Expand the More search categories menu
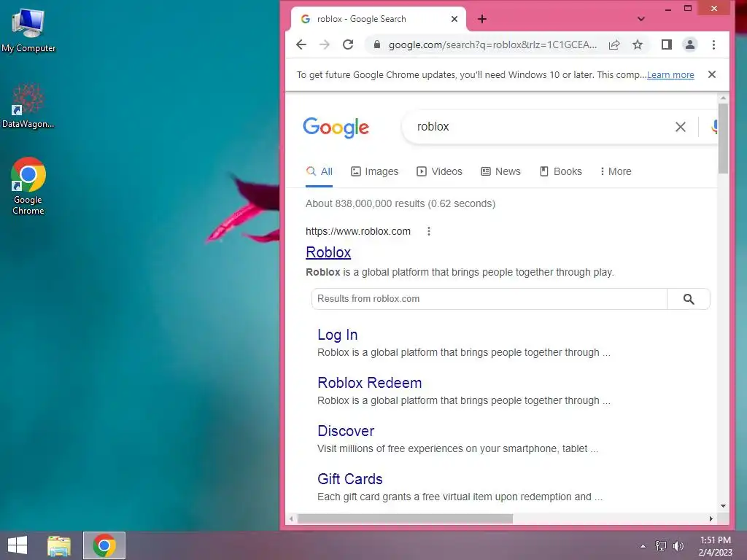 tap(616, 171)
